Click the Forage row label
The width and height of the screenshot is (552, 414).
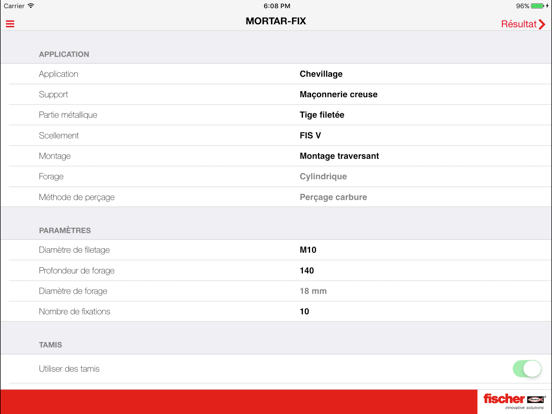pyautogui.click(x=51, y=176)
